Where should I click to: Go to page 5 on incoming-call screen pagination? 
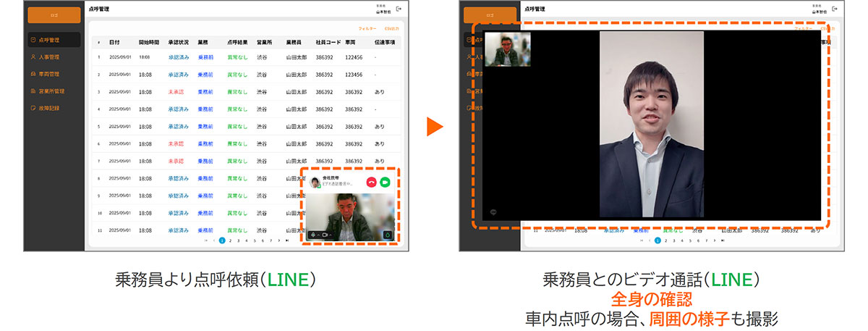point(255,240)
